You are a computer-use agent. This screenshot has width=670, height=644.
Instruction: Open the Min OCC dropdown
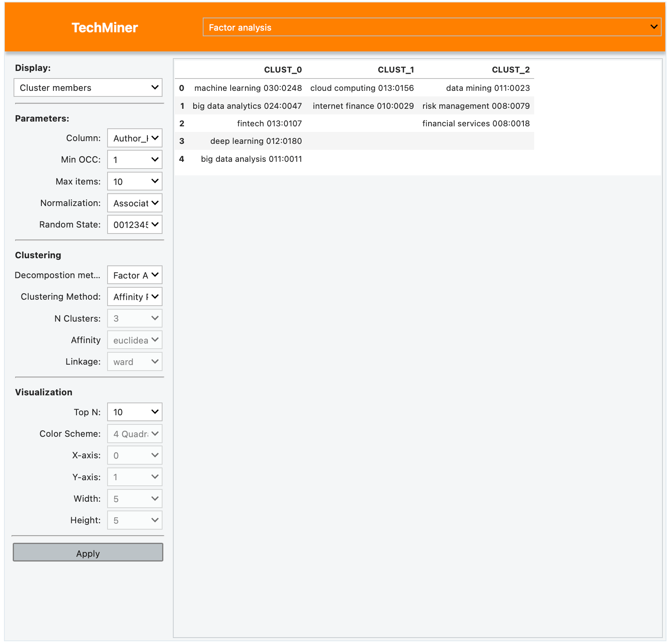135,159
